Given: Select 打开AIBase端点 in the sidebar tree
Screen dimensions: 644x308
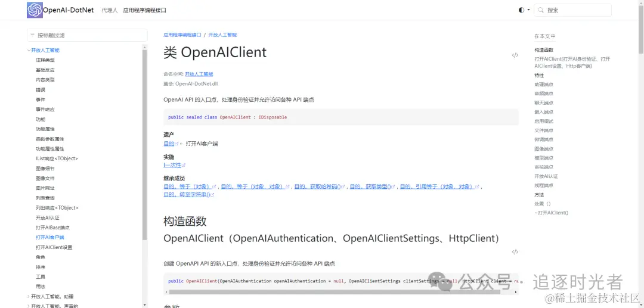Looking at the screenshot, I should point(52,227).
